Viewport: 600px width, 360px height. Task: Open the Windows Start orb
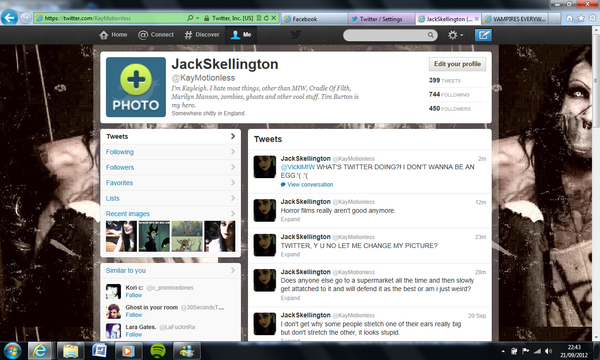pyautogui.click(x=12, y=350)
